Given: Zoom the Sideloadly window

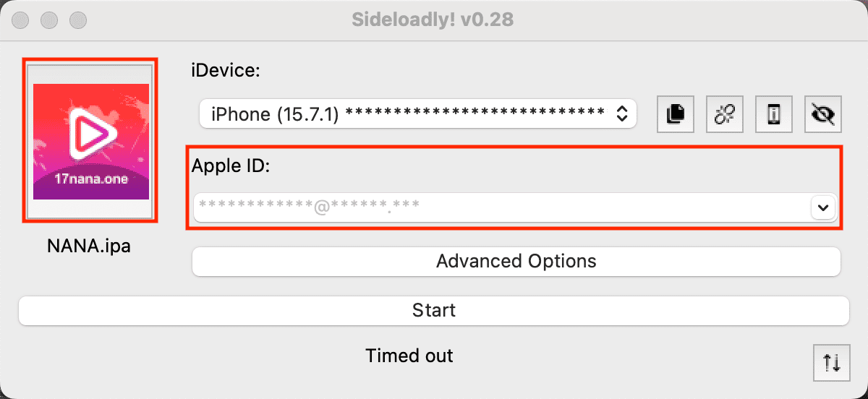Looking at the screenshot, I should (x=77, y=20).
